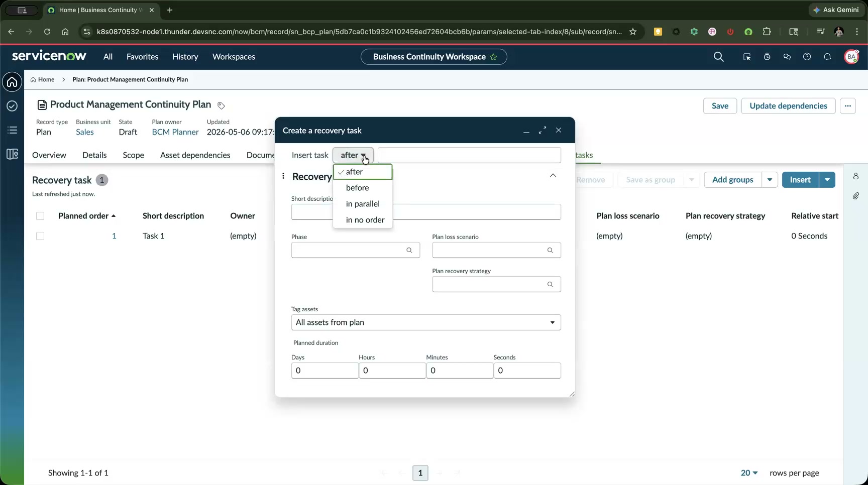This screenshot has height=485, width=868.
Task: Collapse the Recovery section chevron
Action: point(553,175)
